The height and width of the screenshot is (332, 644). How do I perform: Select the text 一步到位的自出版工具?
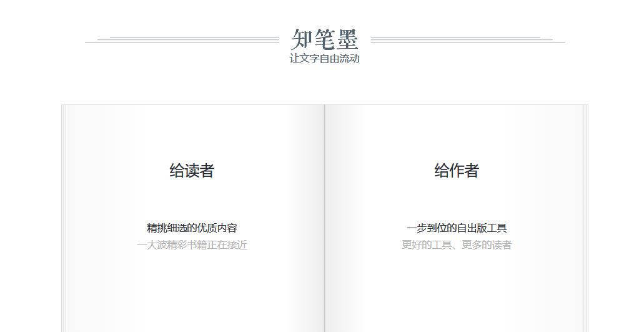457,228
